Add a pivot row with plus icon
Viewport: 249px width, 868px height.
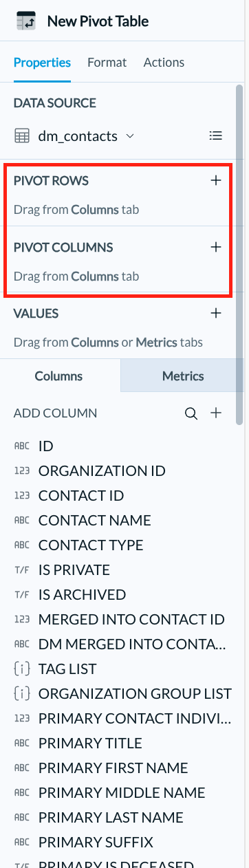pyautogui.click(x=216, y=180)
